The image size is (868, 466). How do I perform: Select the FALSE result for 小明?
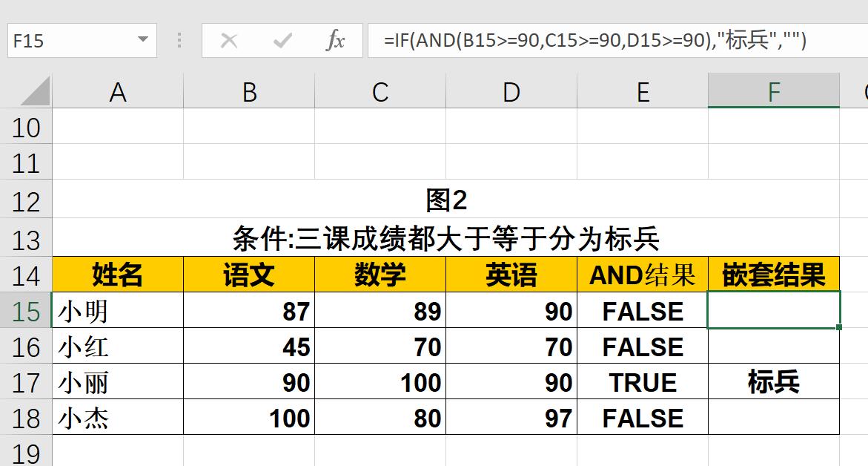click(643, 310)
